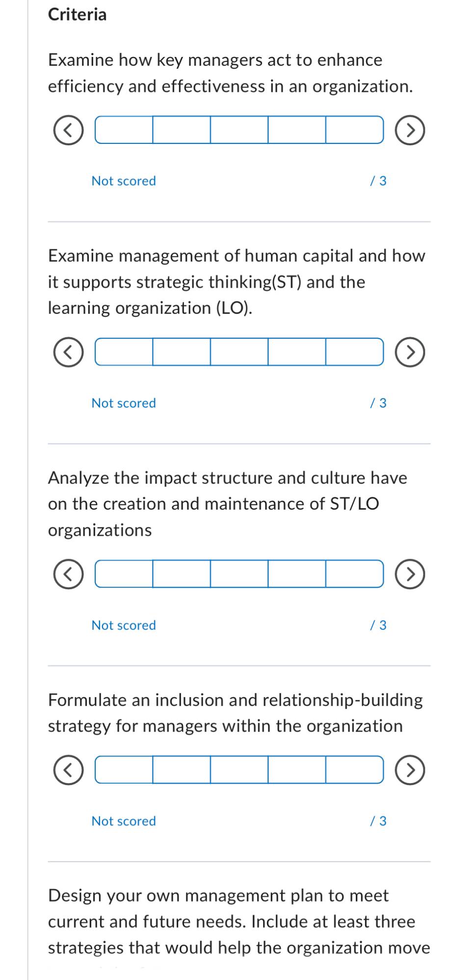This screenshot has height=980, width=450.
Task: Open 'Not scored' under inclusion strategy criterion
Action: [124, 821]
